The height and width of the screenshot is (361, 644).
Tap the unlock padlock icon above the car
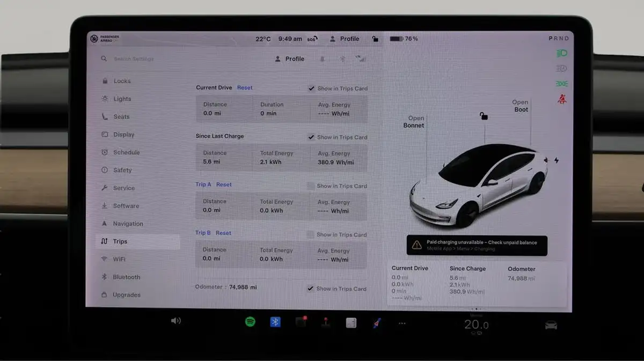tap(484, 116)
